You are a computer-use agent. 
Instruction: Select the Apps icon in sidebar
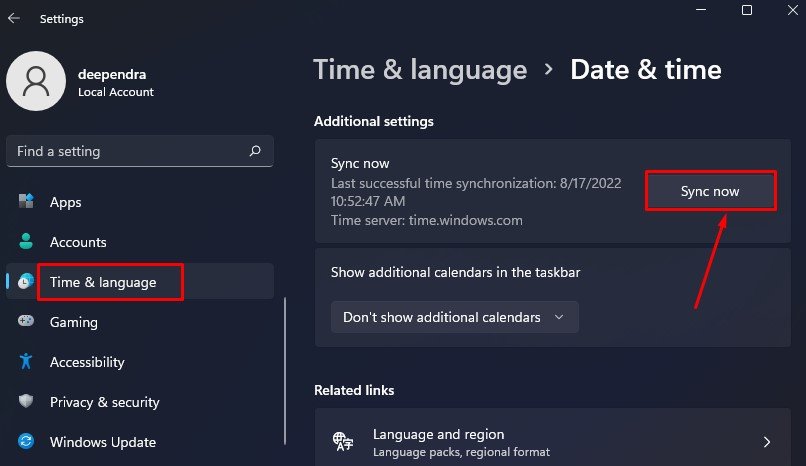[x=26, y=201]
